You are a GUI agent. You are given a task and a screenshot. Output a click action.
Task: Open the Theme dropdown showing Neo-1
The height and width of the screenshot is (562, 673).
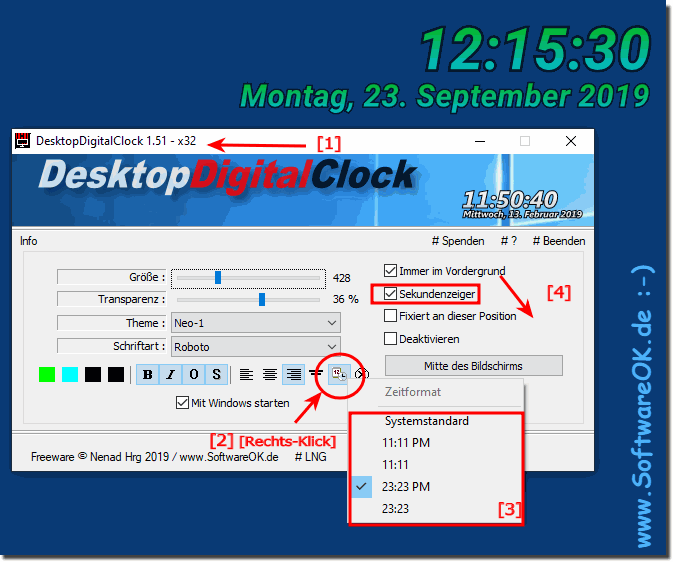point(256,323)
